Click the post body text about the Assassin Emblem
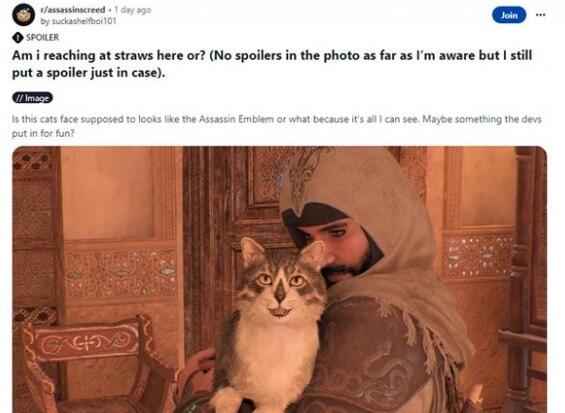Image resolution: width=565 pixels, height=413 pixels. (x=276, y=126)
